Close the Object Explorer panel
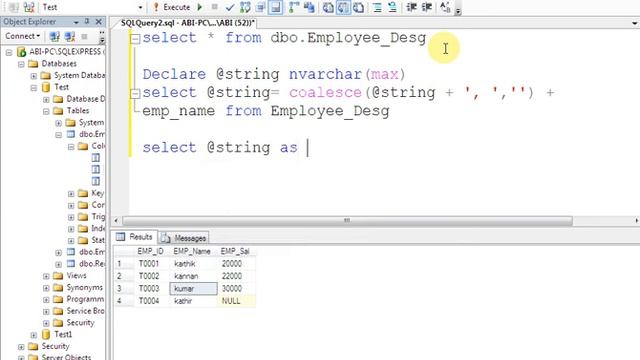Screen dimensions: 640x360 coord(99,22)
